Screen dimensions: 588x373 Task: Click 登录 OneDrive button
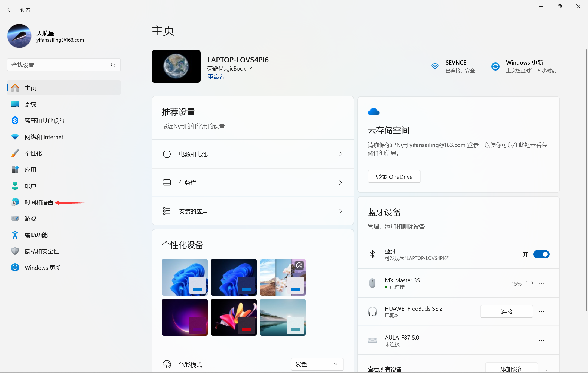394,177
